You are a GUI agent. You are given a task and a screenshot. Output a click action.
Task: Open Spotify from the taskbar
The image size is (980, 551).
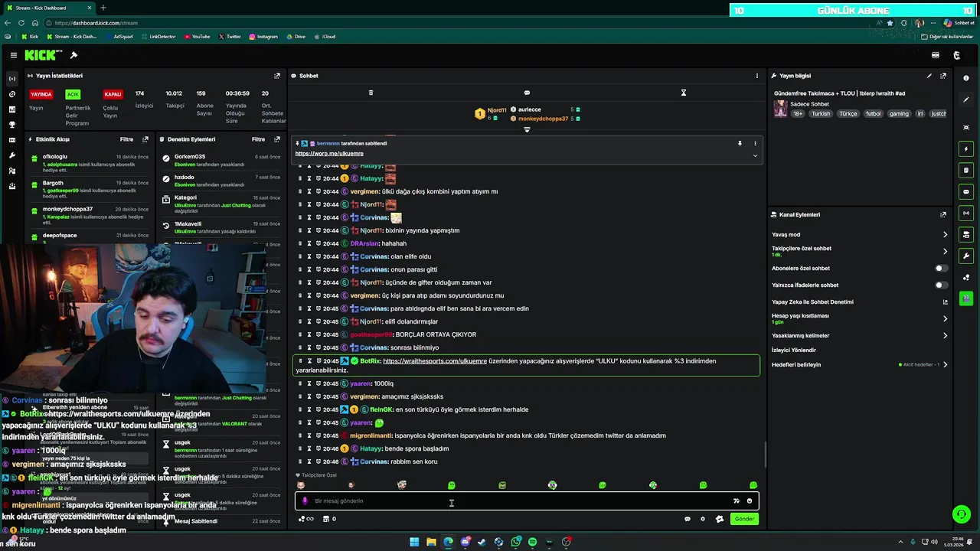click(532, 542)
